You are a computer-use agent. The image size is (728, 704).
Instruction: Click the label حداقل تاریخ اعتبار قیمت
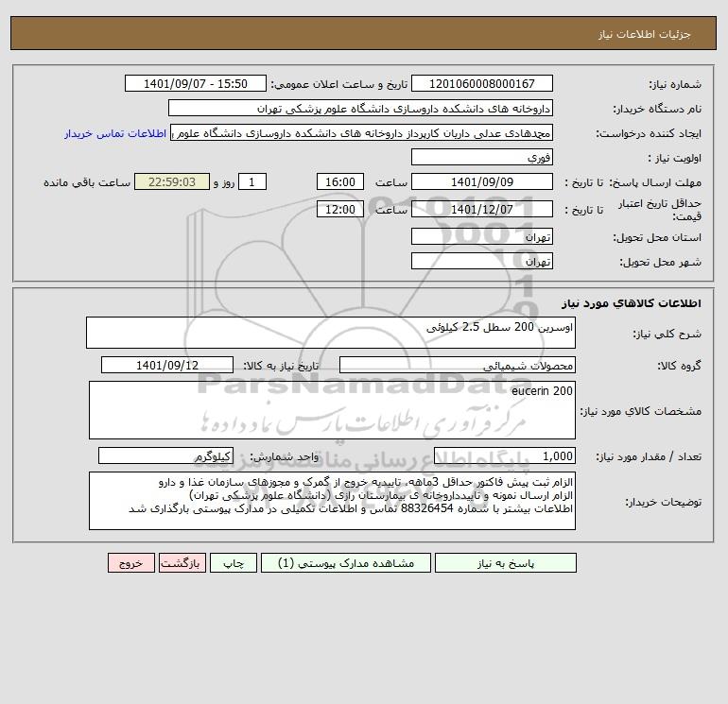660,210
